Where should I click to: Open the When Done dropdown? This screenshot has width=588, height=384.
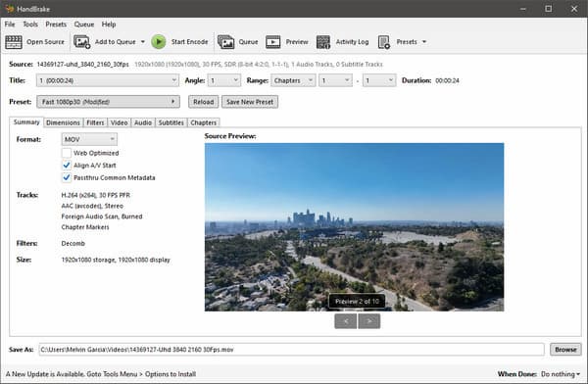pyautogui.click(x=561, y=374)
